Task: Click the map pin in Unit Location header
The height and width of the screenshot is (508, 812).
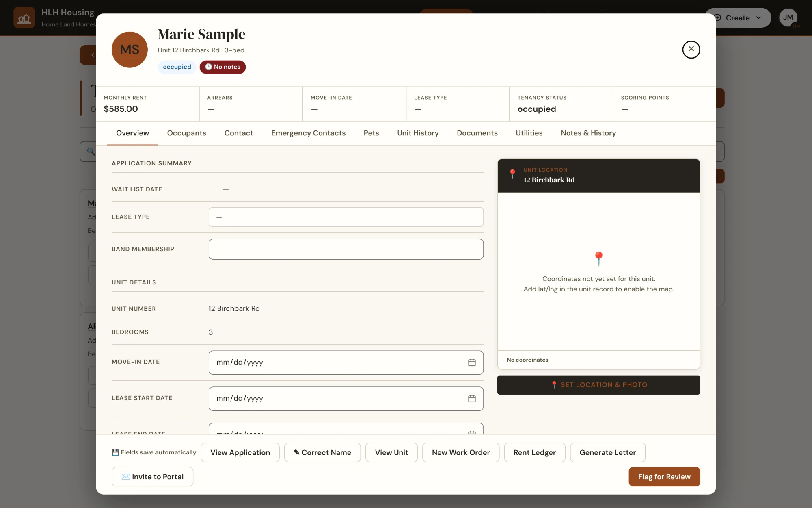Action: click(x=512, y=174)
